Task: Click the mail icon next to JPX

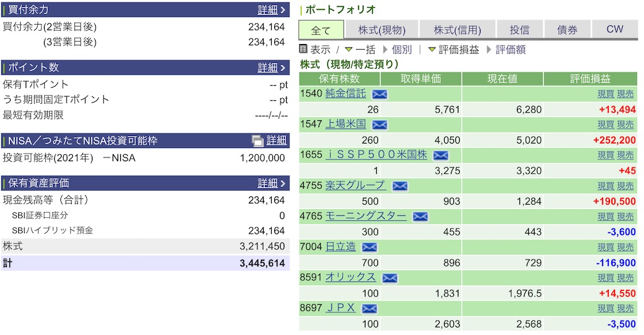Action: pos(369,309)
